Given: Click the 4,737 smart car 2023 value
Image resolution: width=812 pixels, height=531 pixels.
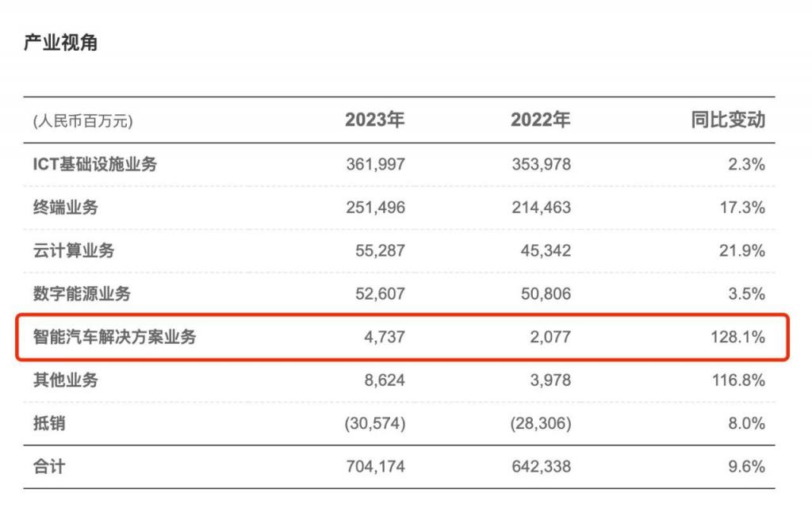Looking at the screenshot, I should [386, 338].
